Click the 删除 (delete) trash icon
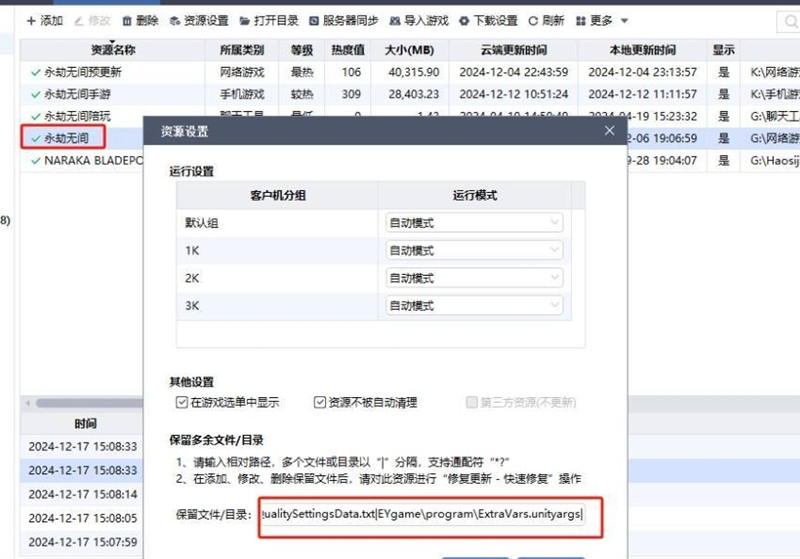The image size is (800, 559). pyautogui.click(x=140, y=21)
